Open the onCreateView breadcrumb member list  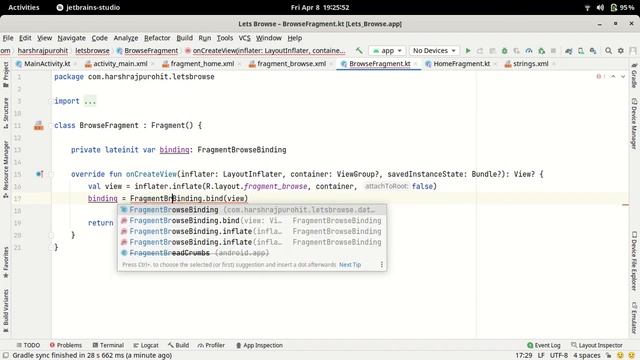pyautogui.click(x=265, y=51)
